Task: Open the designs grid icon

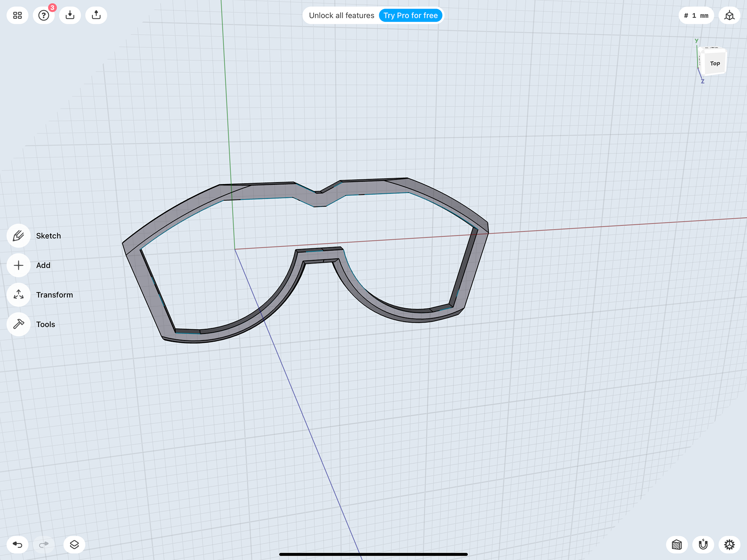Action: point(18,16)
